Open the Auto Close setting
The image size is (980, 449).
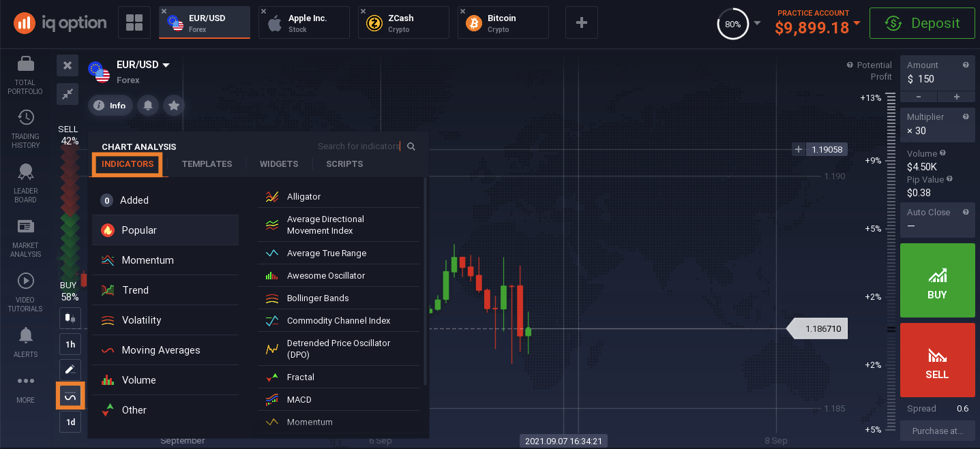pyautogui.click(x=938, y=219)
